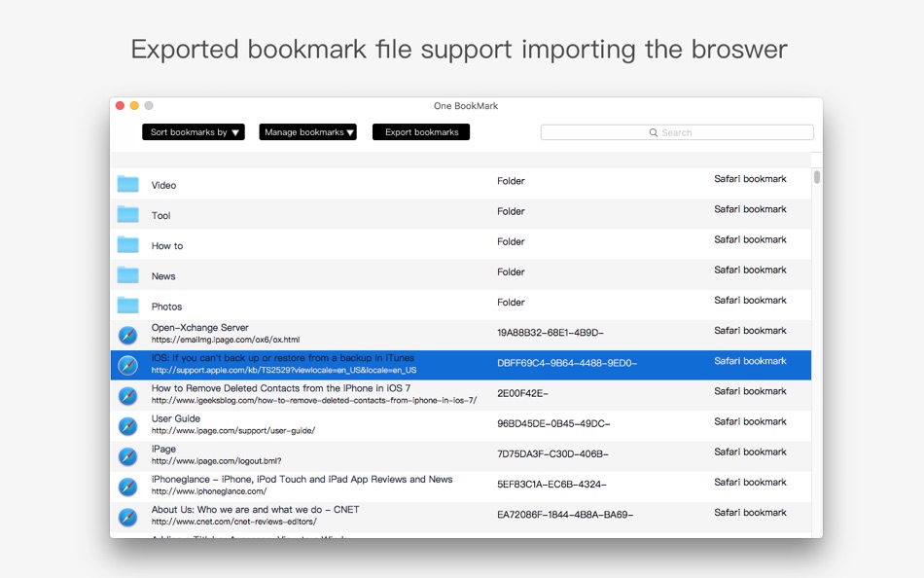Click Safari icon of iPhoneglance bookmark
Screen dimensions: 924x578
click(127, 488)
